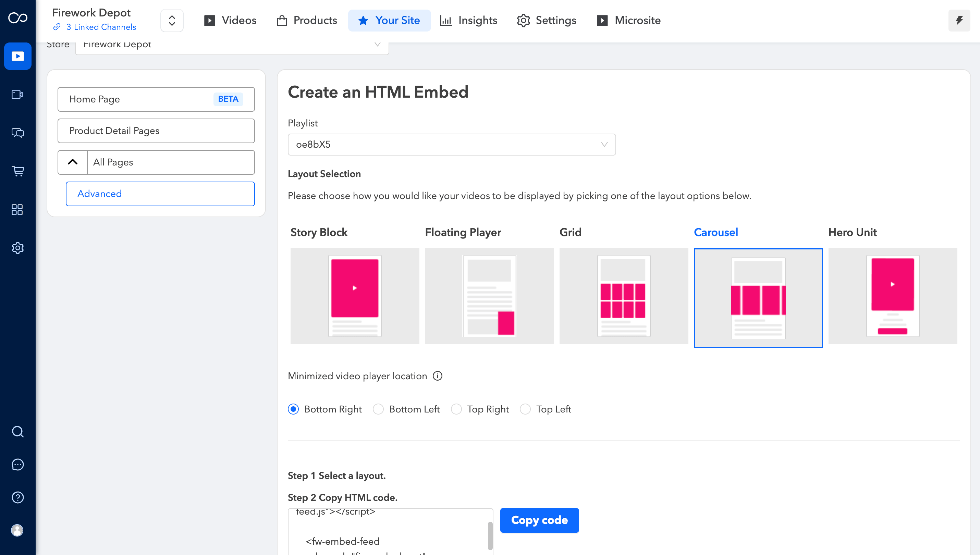The width and height of the screenshot is (980, 555).
Task: Open the shopping cart sidebar icon
Action: coord(17,171)
